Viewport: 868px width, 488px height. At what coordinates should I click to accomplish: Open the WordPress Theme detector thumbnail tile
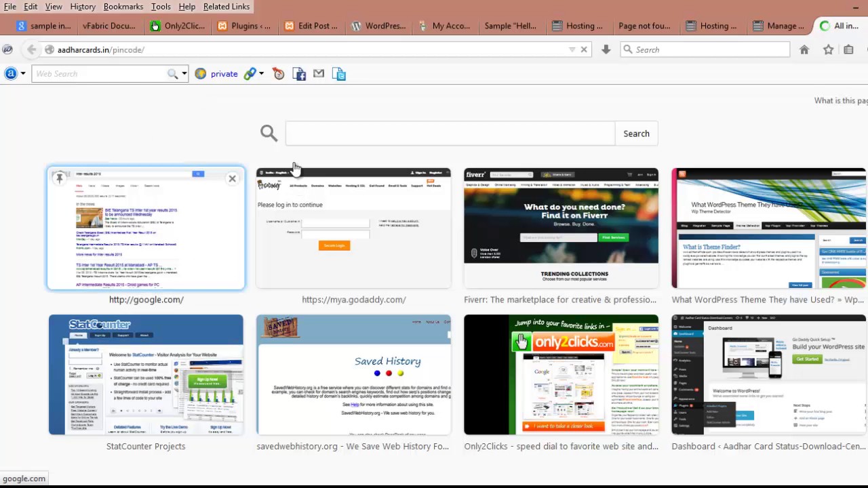tap(768, 228)
